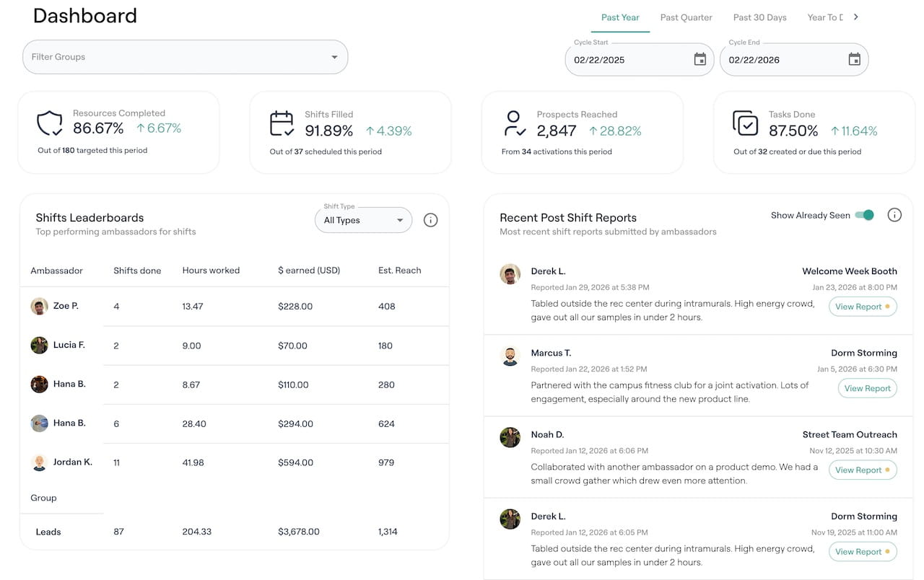
Task: View Report for Street Team Outreach
Action: click(x=863, y=470)
